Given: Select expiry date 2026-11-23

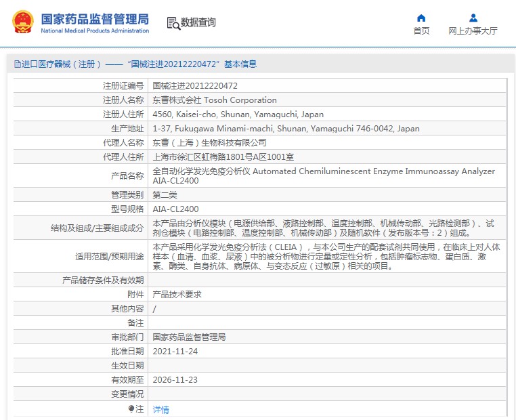Looking at the screenshot, I should pos(175,380).
